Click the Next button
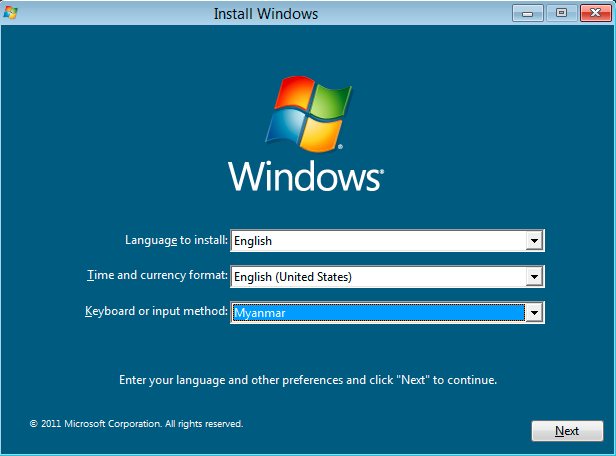 click(x=567, y=431)
